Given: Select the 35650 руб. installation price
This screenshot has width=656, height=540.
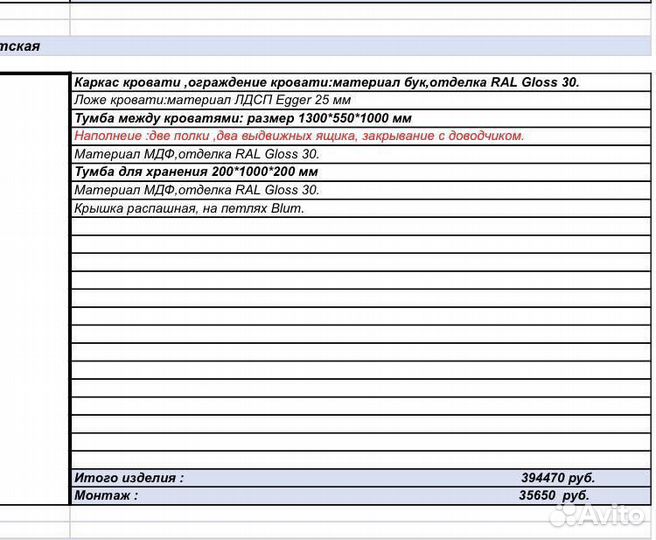Looking at the screenshot, I should coord(553,495).
